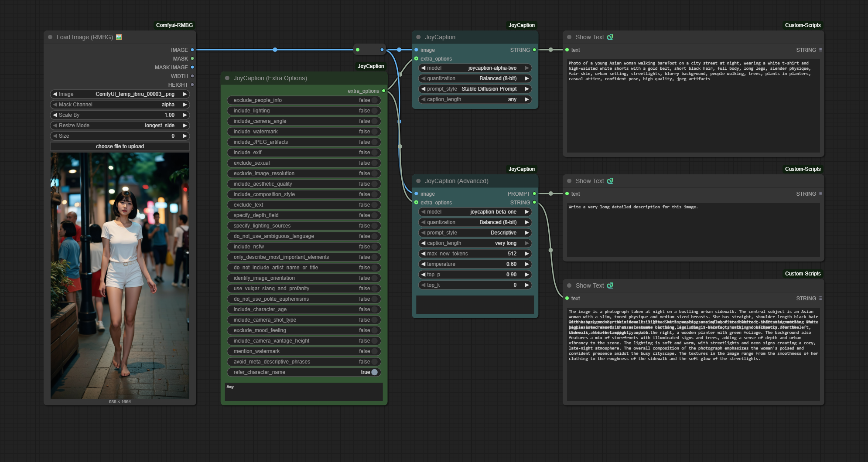
Task: Enable the include_lighting option
Action: (x=374, y=111)
